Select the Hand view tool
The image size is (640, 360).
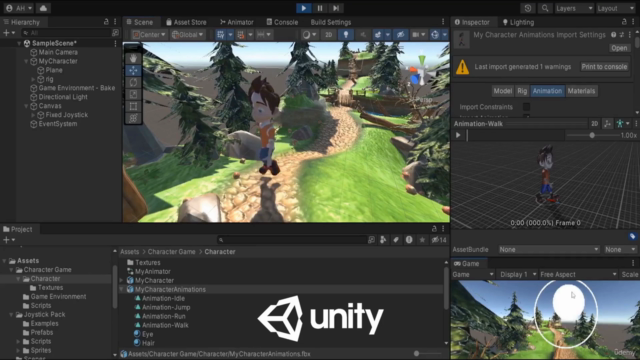pyautogui.click(x=133, y=58)
